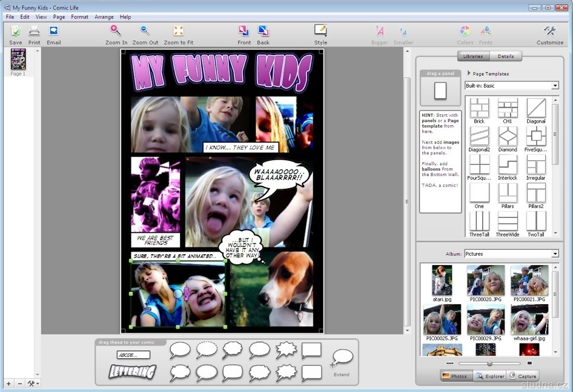The width and height of the screenshot is (573, 392).
Task: Click the Print toolbar icon
Action: point(35,31)
